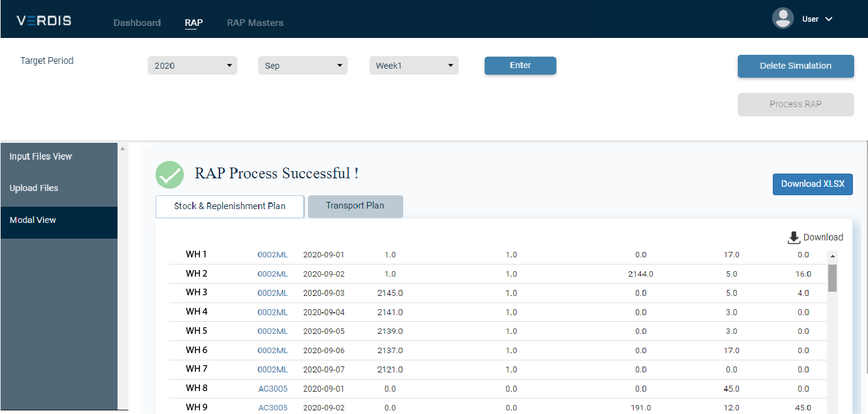The image size is (868, 414).
Task: Click the Process RAP button
Action: pos(796,104)
